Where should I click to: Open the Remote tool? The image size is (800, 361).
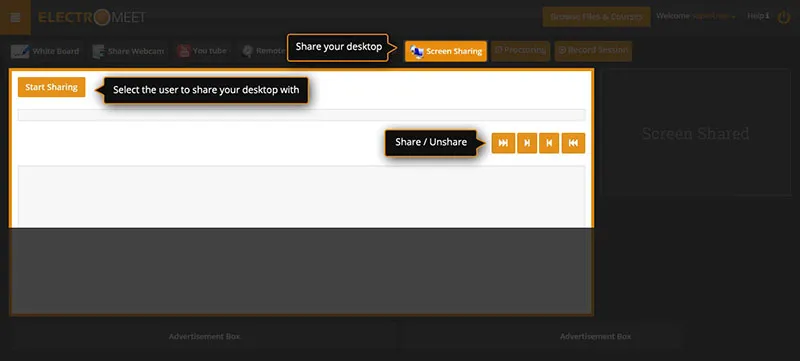[263, 51]
